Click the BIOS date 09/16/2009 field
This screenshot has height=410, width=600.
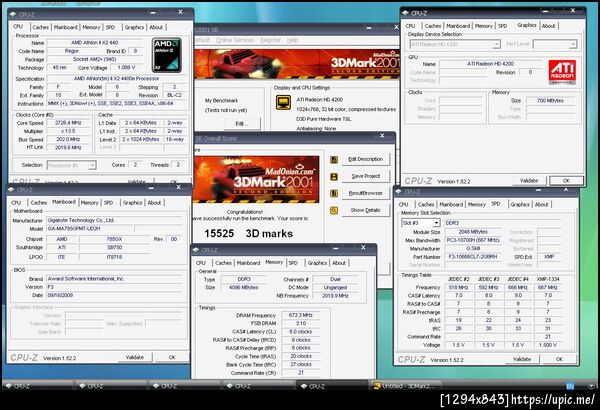pyautogui.click(x=114, y=295)
